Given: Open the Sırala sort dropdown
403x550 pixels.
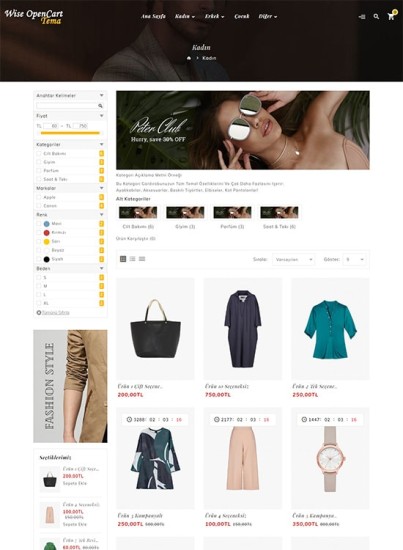Looking at the screenshot, I should [x=293, y=260].
